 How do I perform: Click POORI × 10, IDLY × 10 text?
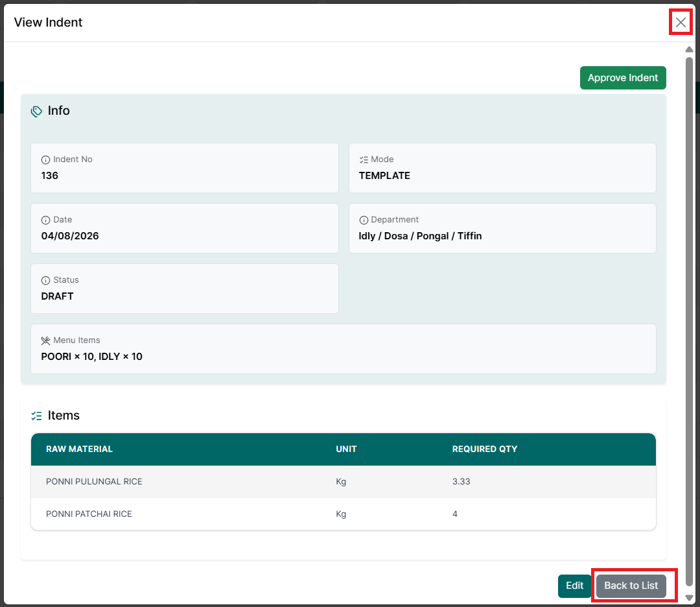point(91,357)
